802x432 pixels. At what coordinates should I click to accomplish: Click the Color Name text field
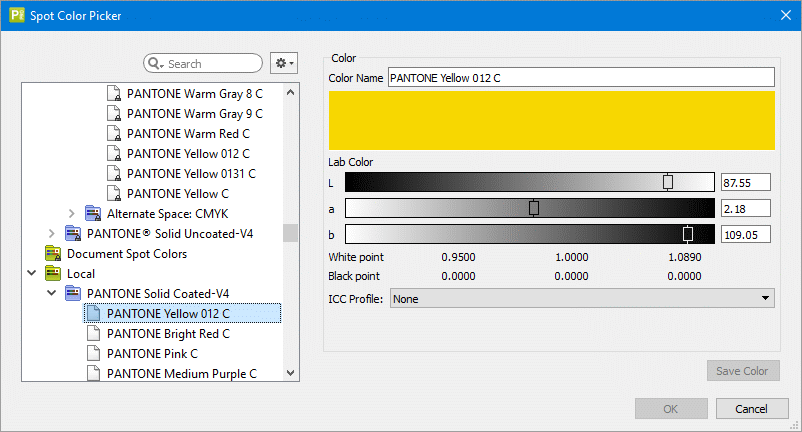(581, 78)
